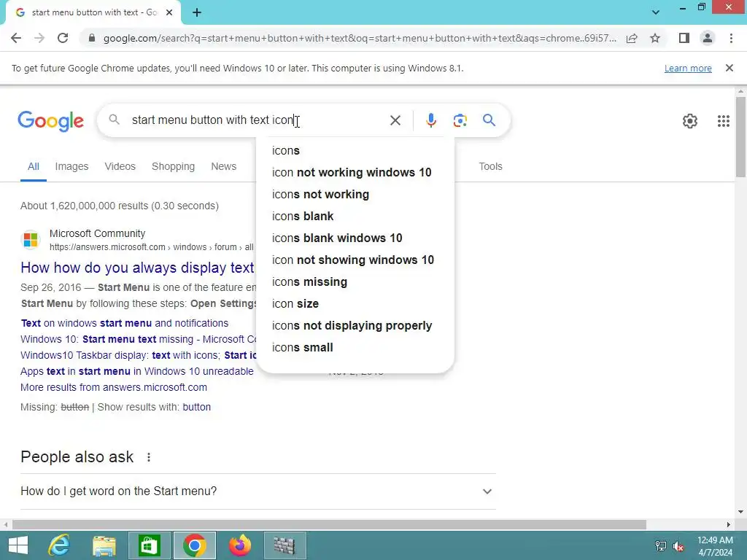
Task: Start voice search with microphone
Action: tap(430, 120)
